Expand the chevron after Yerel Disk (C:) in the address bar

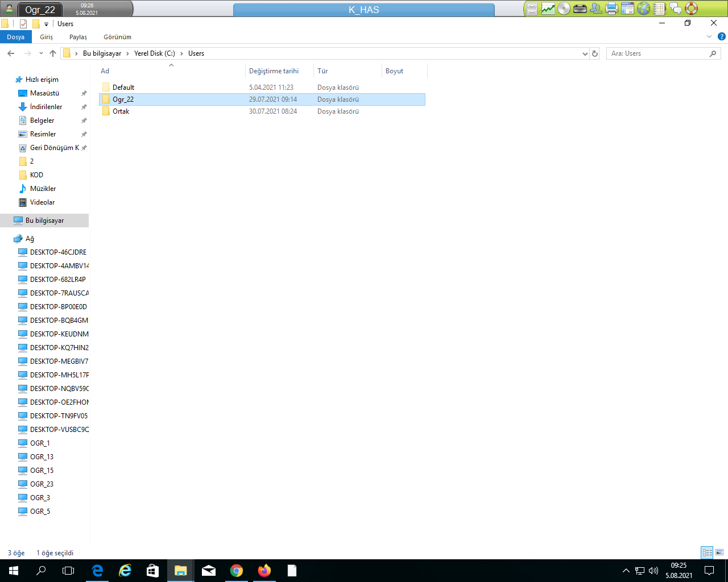tap(181, 53)
